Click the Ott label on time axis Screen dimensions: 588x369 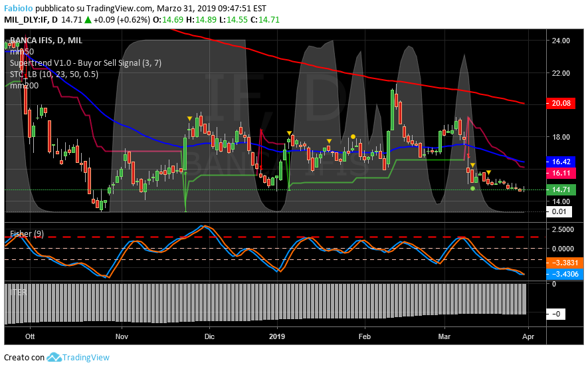click(30, 336)
